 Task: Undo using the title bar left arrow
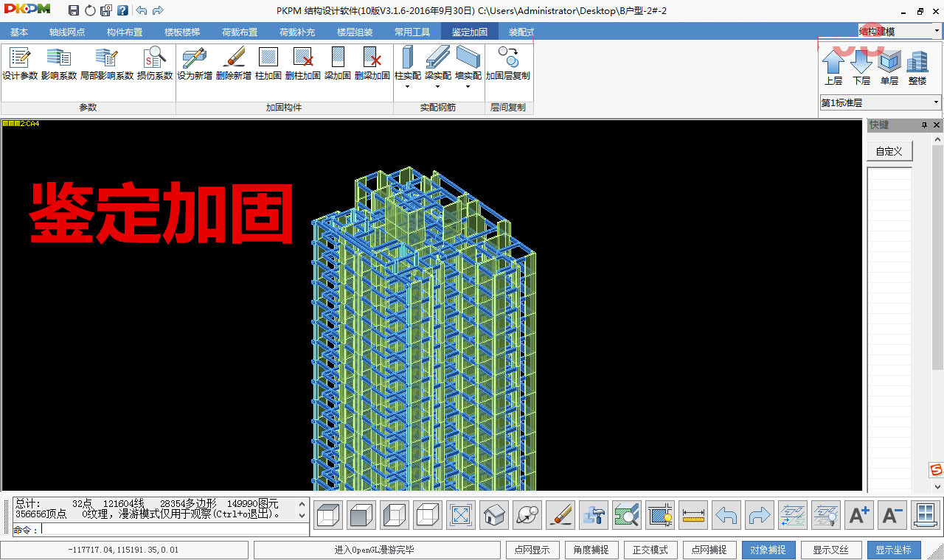141,10
